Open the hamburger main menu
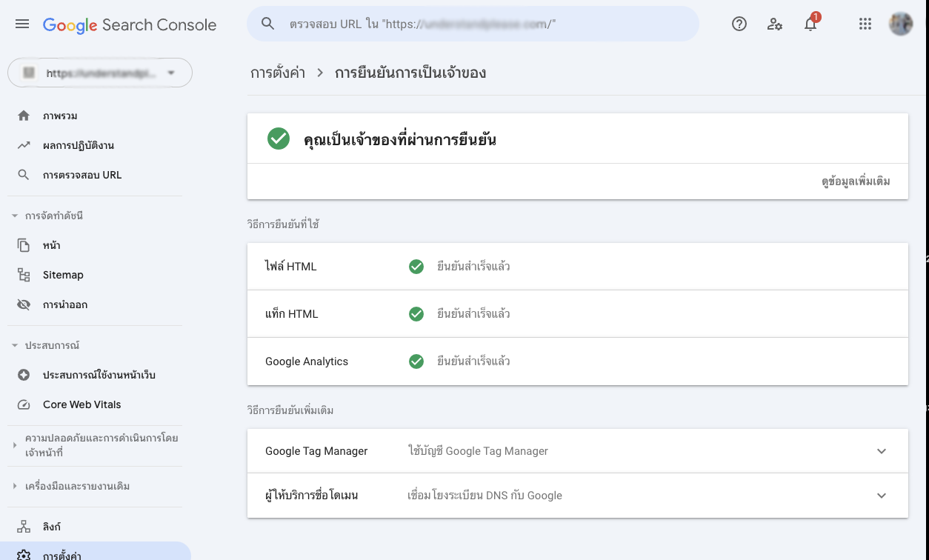Viewport: 929px width, 560px height. [x=22, y=24]
